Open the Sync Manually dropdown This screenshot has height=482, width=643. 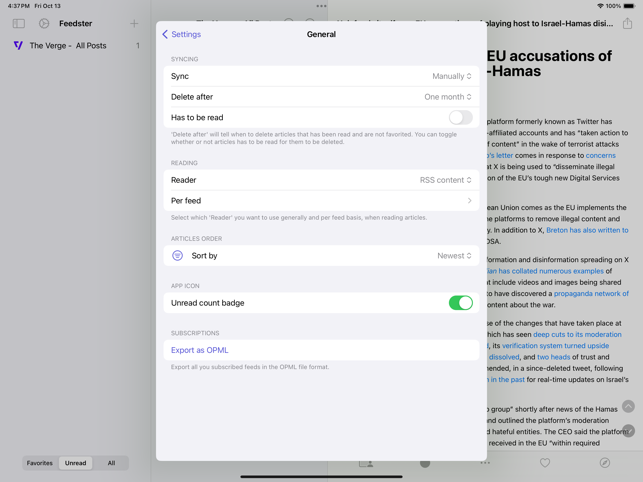[451, 76]
